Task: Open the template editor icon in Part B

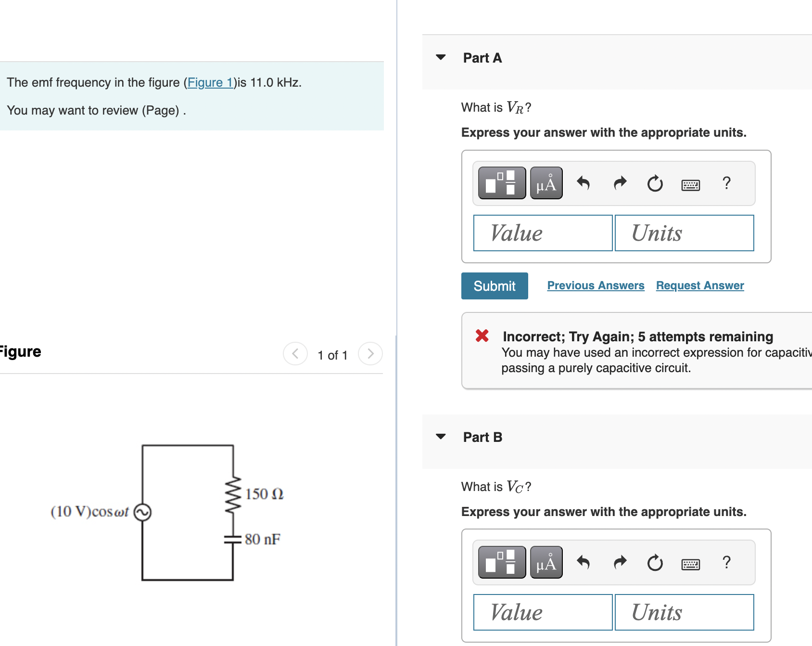Action: 501,562
